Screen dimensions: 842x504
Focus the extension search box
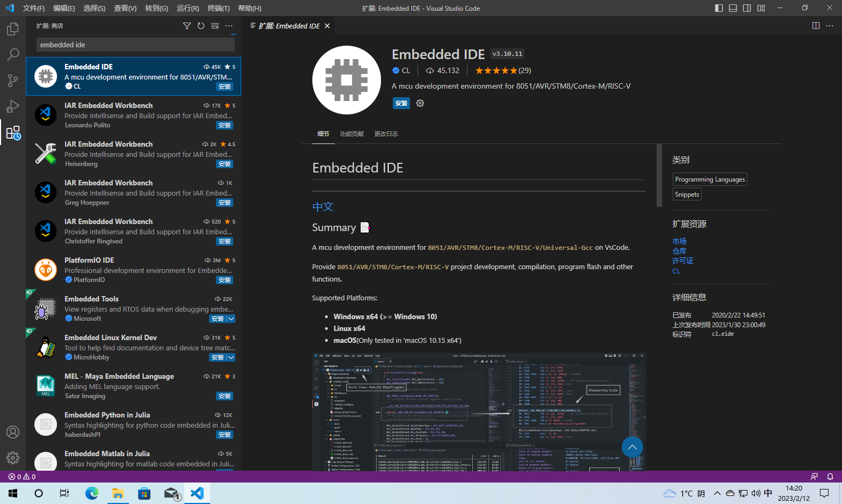point(135,45)
